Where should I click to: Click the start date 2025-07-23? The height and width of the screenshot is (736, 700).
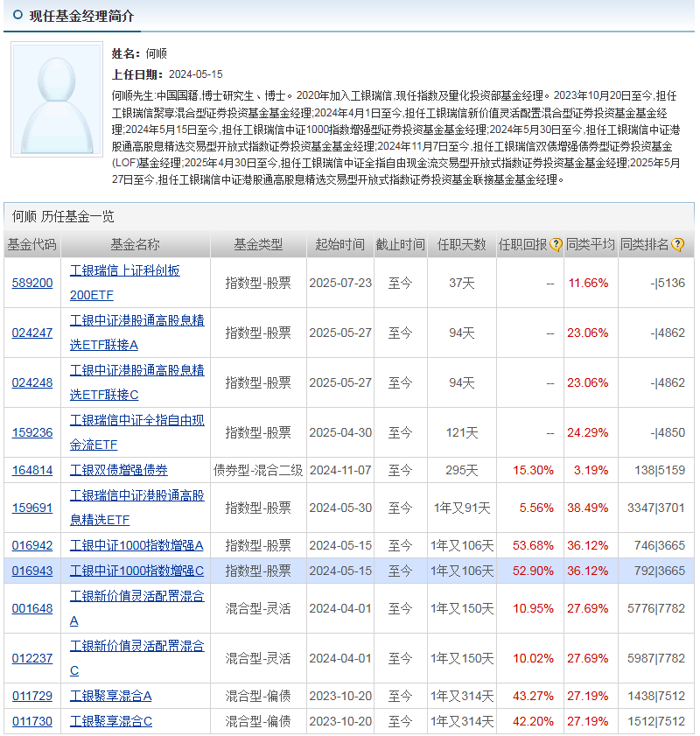click(340, 283)
